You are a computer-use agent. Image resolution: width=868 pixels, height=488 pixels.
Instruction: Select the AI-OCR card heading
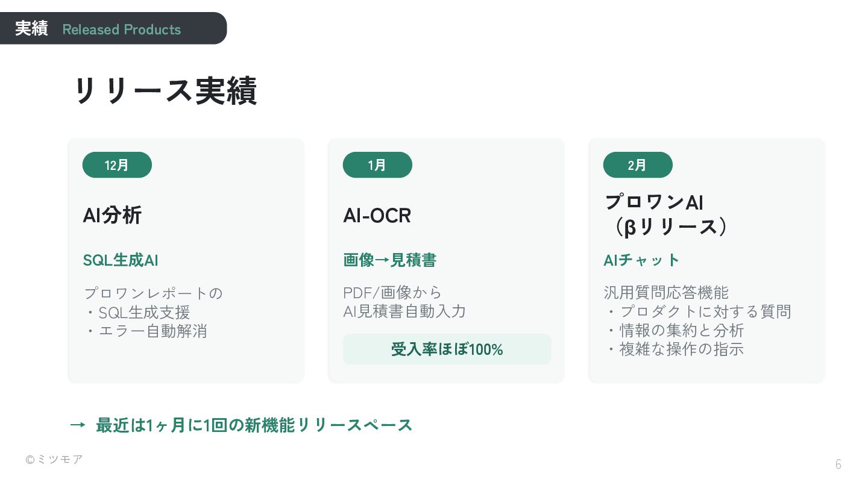tap(377, 215)
